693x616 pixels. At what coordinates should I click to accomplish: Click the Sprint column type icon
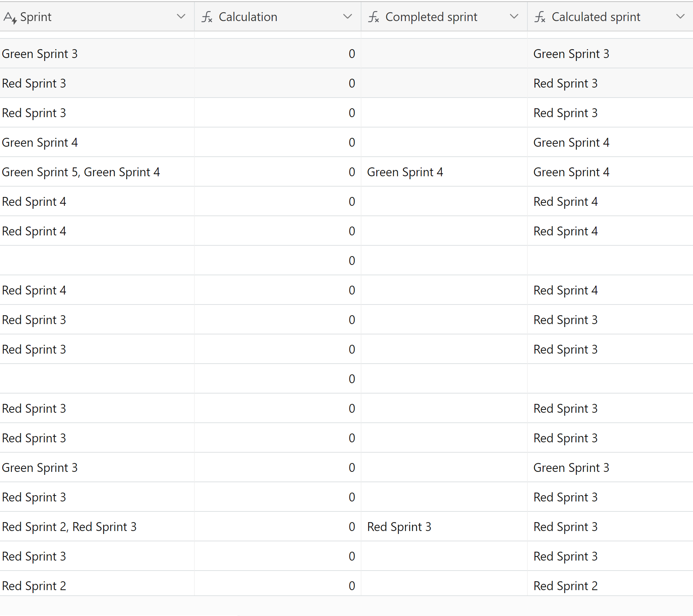click(x=10, y=17)
